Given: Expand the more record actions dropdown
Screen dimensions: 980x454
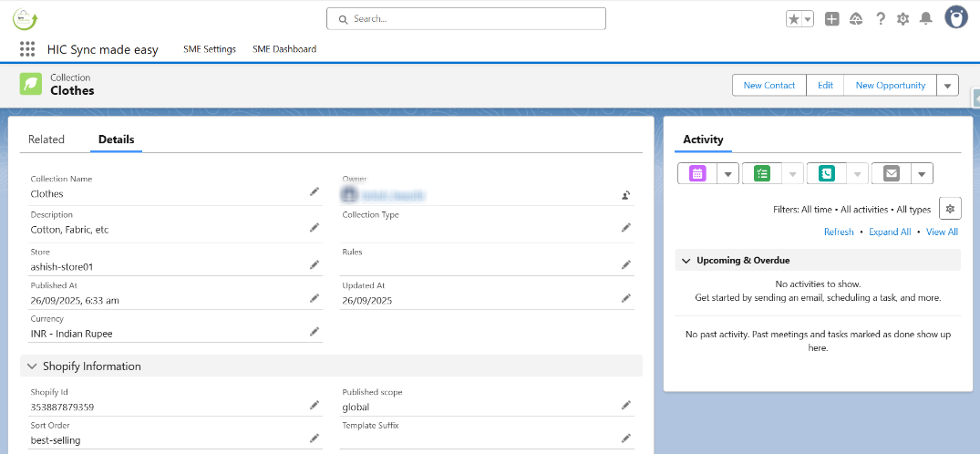Looking at the screenshot, I should pyautogui.click(x=948, y=86).
